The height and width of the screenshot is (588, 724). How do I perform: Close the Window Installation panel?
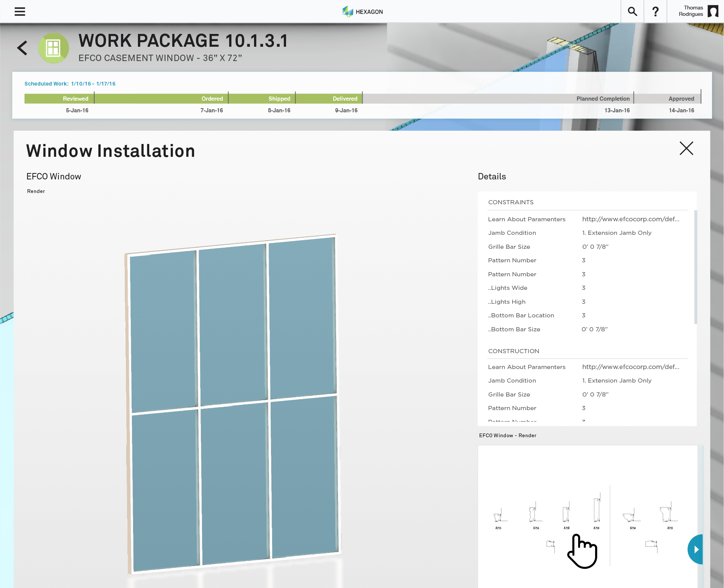686,149
